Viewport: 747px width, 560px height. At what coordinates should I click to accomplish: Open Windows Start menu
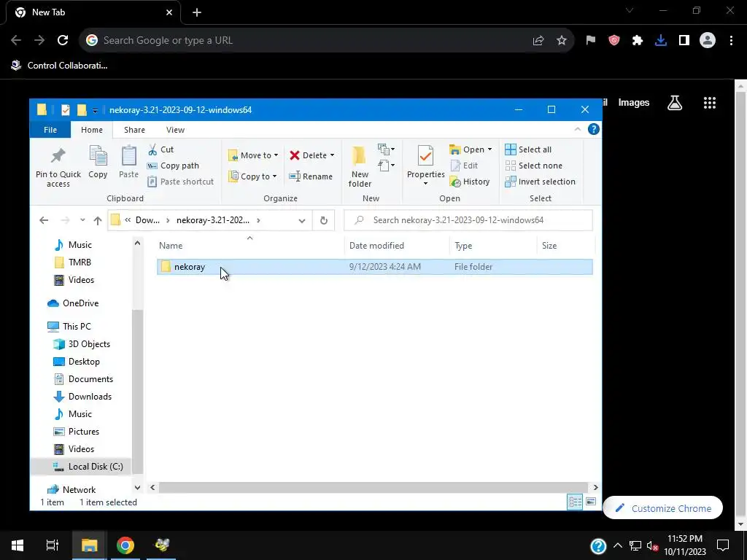tap(18, 545)
